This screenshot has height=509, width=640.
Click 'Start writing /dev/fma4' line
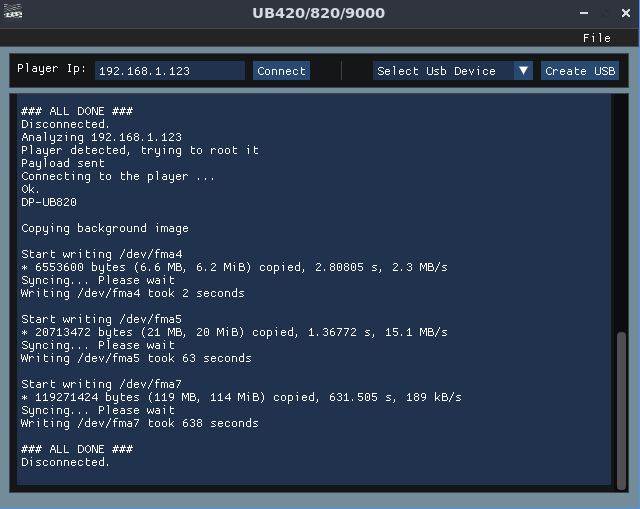[101, 254]
